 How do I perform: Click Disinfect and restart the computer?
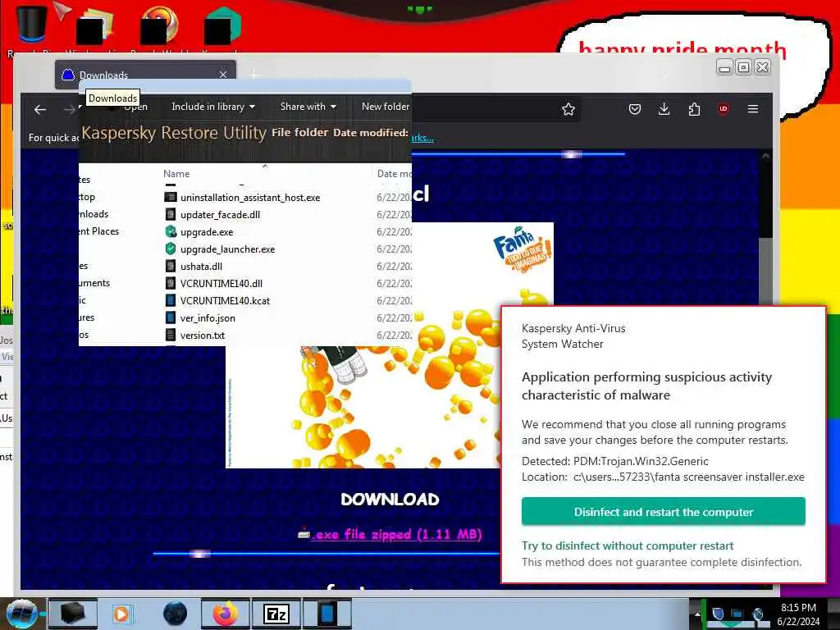point(663,512)
